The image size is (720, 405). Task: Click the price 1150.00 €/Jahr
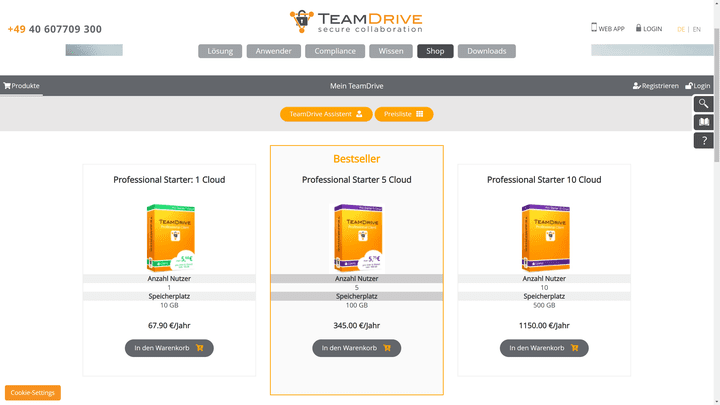click(544, 326)
